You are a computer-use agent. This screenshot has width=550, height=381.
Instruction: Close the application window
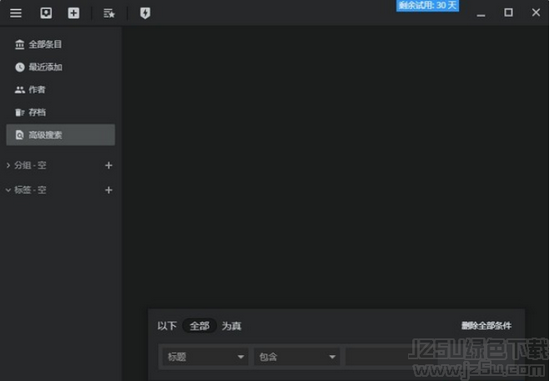[536, 13]
